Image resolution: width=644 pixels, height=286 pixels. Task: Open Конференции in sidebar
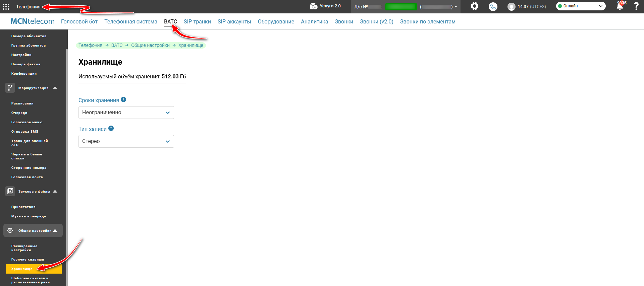pos(24,73)
